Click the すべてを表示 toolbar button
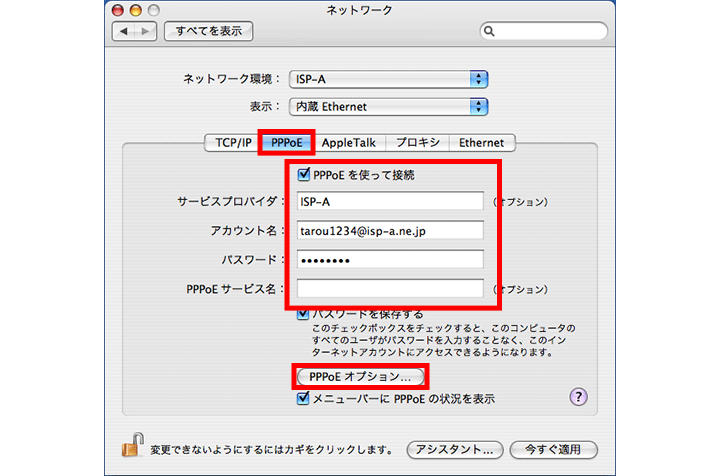Screen dimensions: 710x476 pos(208,32)
